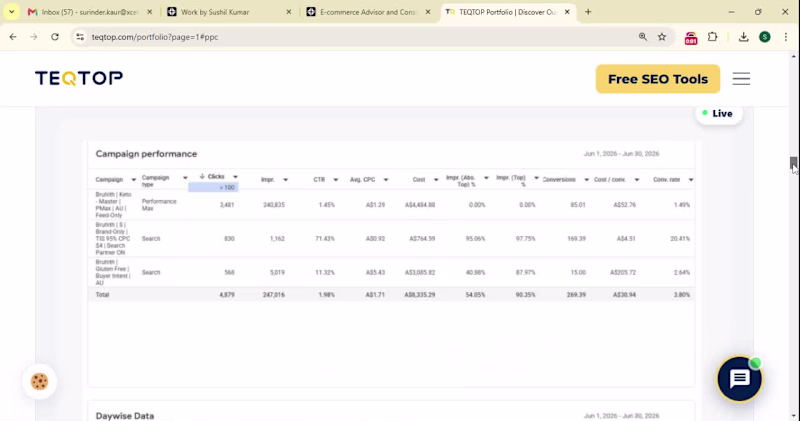Go back to the previous page
This screenshot has width=800, height=421.
point(13,37)
